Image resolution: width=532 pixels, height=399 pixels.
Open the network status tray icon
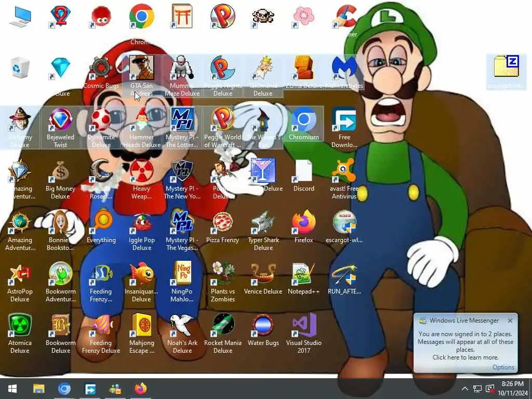[x=477, y=389]
